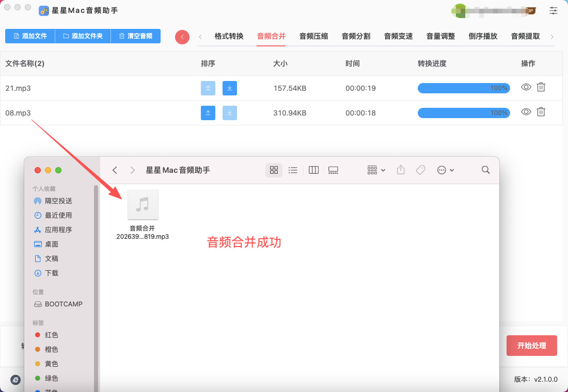The image size is (568, 392).
Task: Move 21.mp3 up in the order
Action: click(208, 88)
